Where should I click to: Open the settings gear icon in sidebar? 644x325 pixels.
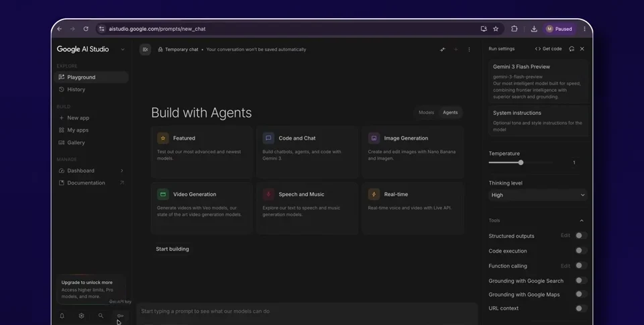tap(81, 316)
